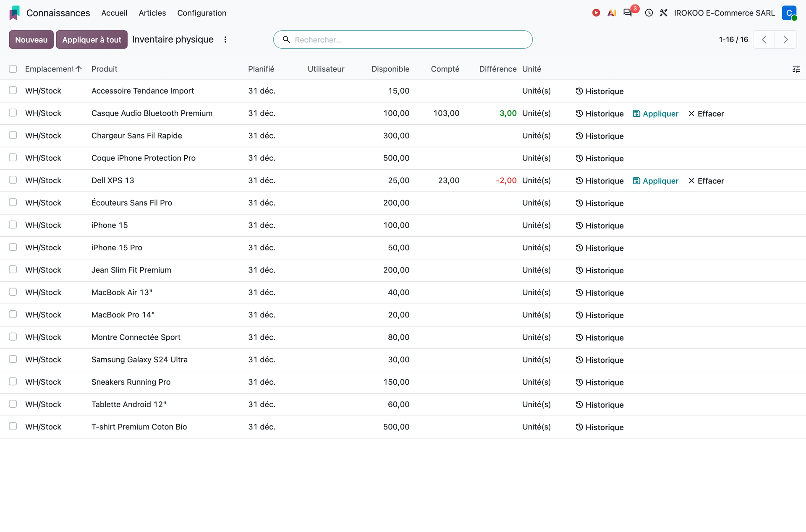Open the Connaissances app logo icon
Viewport: 806px width, 532px height.
coord(15,13)
